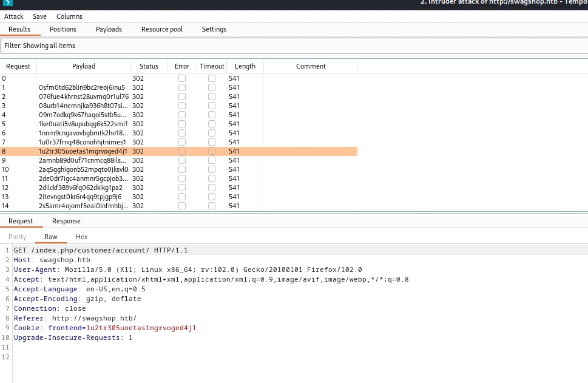
Task: Open the Save menu
Action: [39, 16]
